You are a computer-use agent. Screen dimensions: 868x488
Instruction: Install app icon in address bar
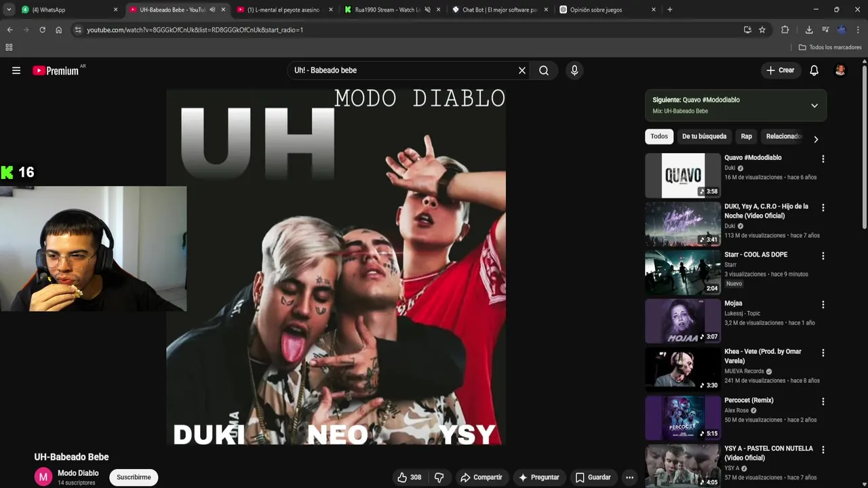click(747, 30)
